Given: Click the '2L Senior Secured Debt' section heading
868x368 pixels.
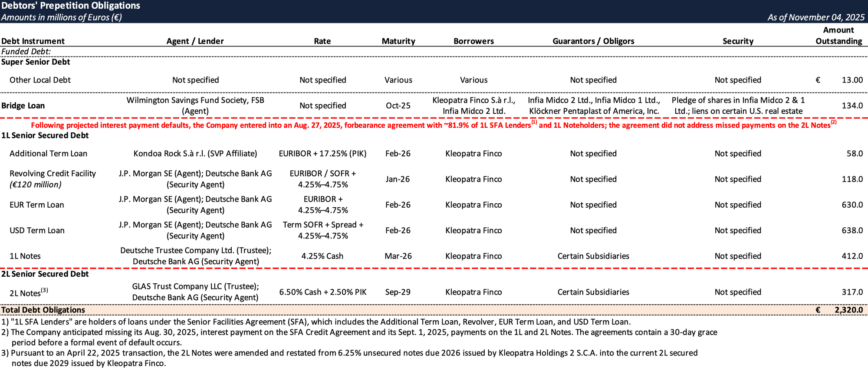Looking at the screenshot, I should click(x=45, y=274).
